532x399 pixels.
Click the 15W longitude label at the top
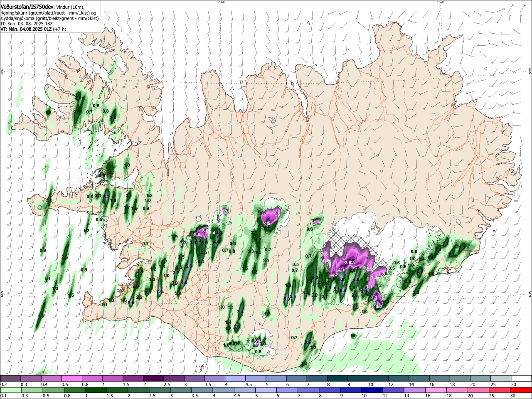[x=440, y=2]
